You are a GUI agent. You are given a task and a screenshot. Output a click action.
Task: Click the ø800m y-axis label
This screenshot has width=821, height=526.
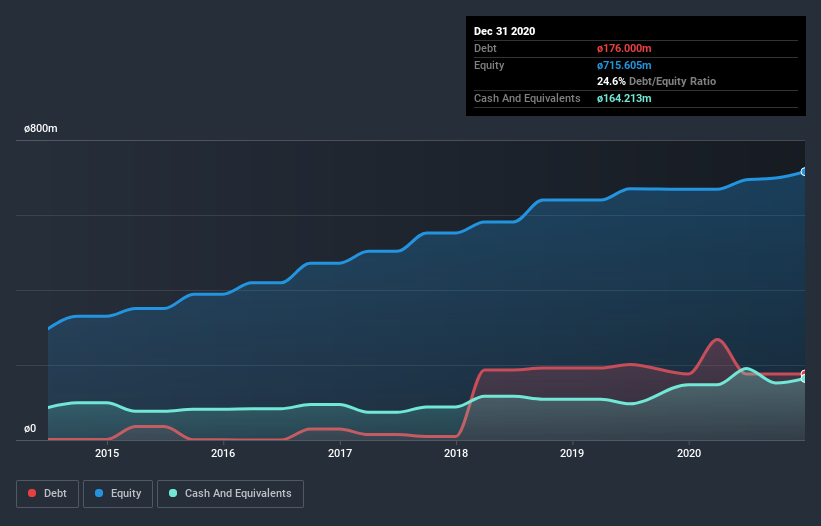click(x=41, y=128)
